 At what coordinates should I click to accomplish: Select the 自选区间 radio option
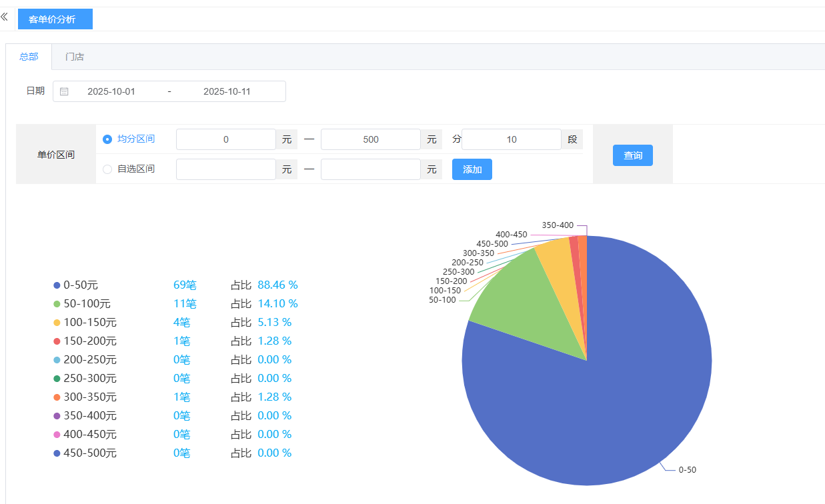click(107, 169)
